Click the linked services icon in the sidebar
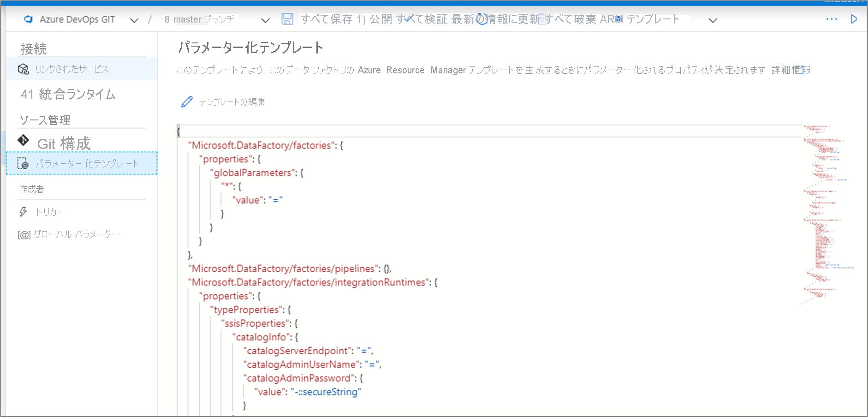Image resolution: width=868 pixels, height=417 pixels. click(x=23, y=69)
